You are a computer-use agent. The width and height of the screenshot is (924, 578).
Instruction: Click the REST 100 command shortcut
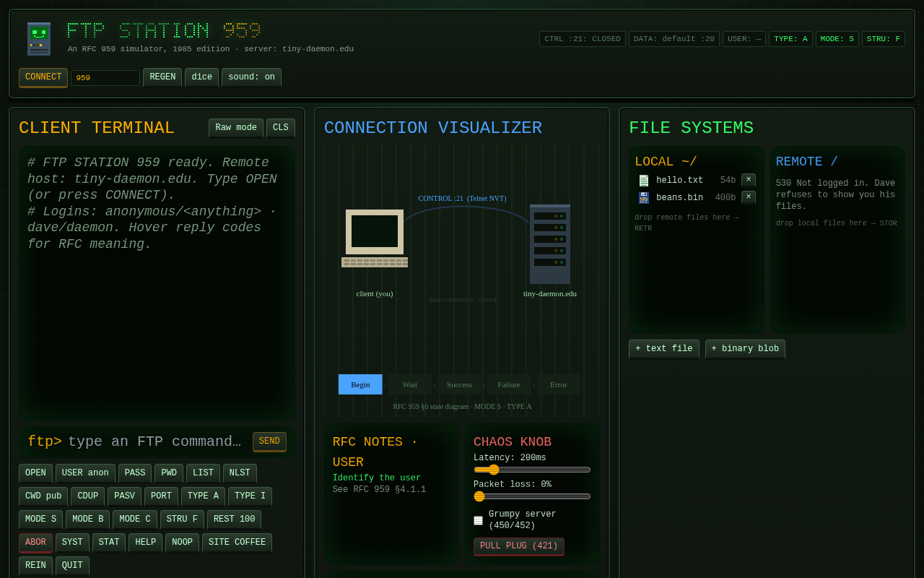(234, 519)
